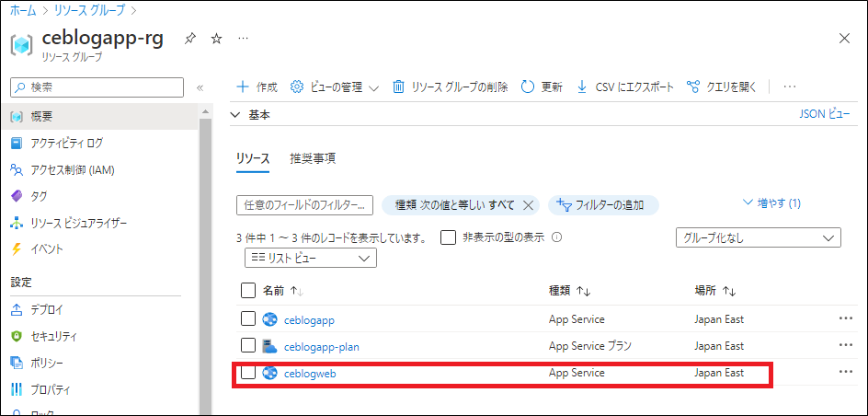The width and height of the screenshot is (868, 416).
Task: Open the ellipsis menu for ceblogweb row
Action: click(x=845, y=372)
